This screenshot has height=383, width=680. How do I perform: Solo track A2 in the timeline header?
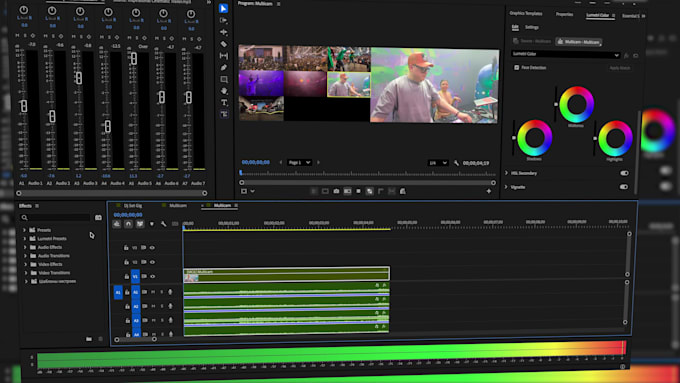coord(162,306)
